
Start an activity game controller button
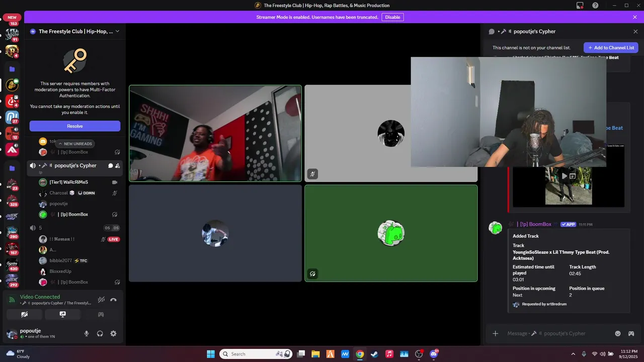101,314
